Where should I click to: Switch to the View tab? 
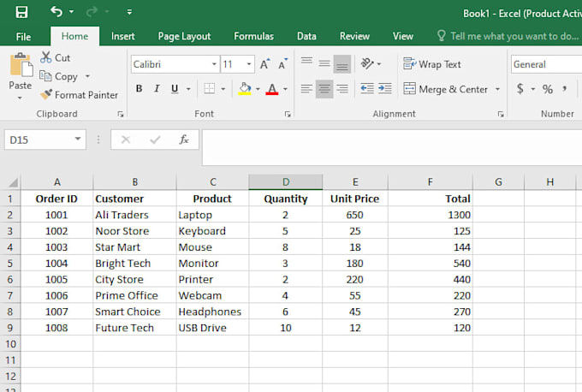(x=403, y=37)
